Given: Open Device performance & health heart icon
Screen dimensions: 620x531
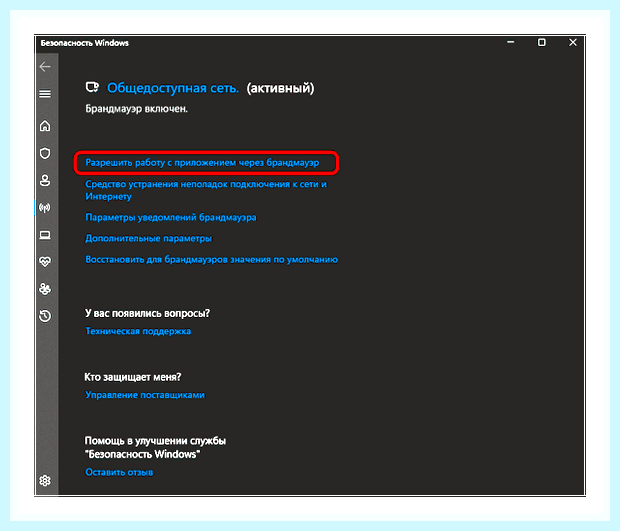Looking at the screenshot, I should point(45,262).
